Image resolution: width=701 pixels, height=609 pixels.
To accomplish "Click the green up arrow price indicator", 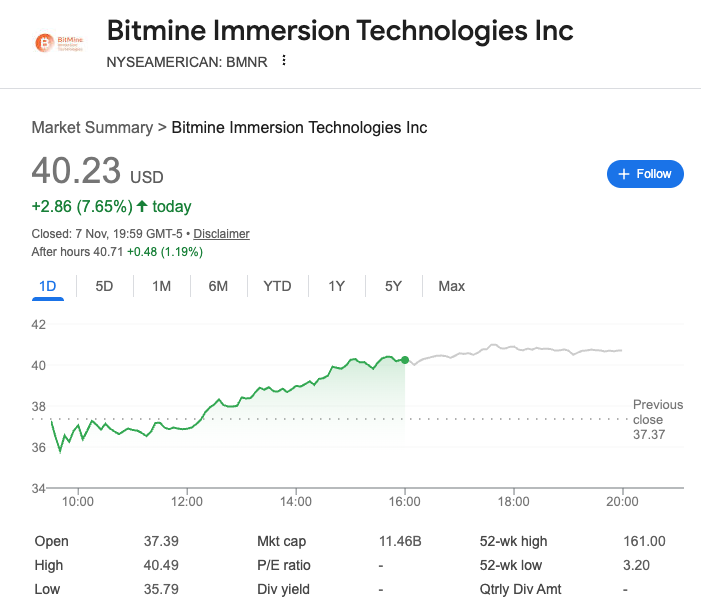I will (x=142, y=207).
